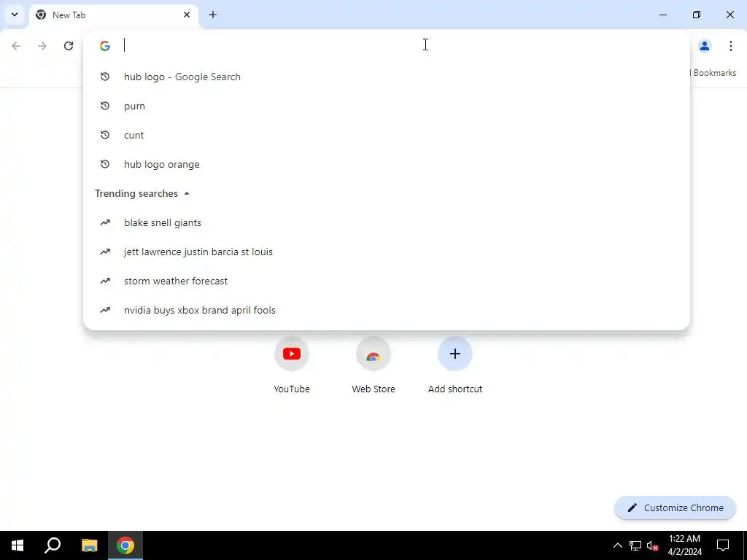Screen dimensions: 747x560
Task: Choose "hub logo - Google Search" suggestion
Action: coord(387,77)
